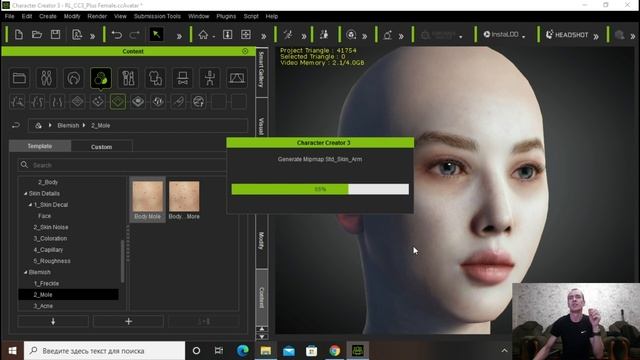Open the Create menu
This screenshot has width=640, height=360.
click(x=48, y=16)
